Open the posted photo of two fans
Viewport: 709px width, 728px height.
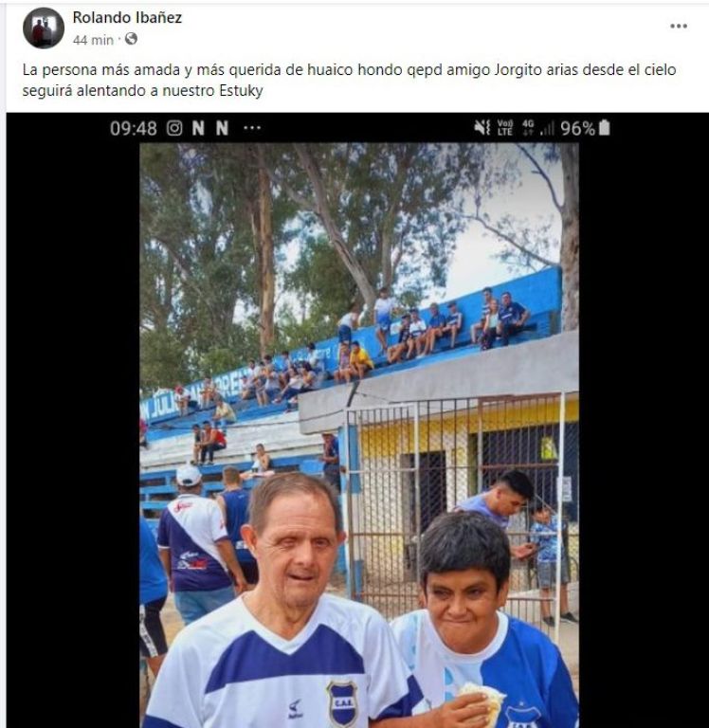[x=359, y=435]
